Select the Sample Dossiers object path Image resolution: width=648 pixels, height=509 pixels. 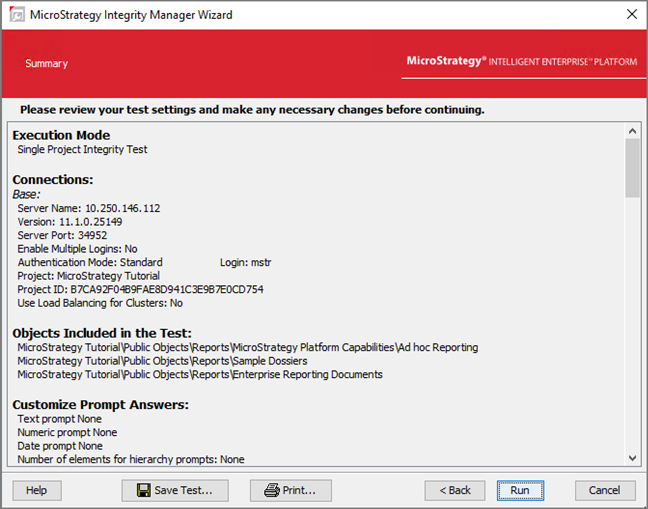(x=162, y=361)
